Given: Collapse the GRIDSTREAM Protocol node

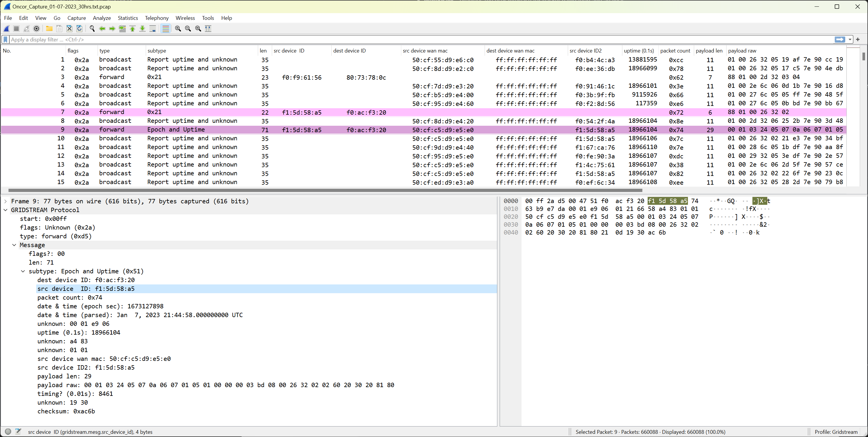Looking at the screenshot, I should point(5,210).
